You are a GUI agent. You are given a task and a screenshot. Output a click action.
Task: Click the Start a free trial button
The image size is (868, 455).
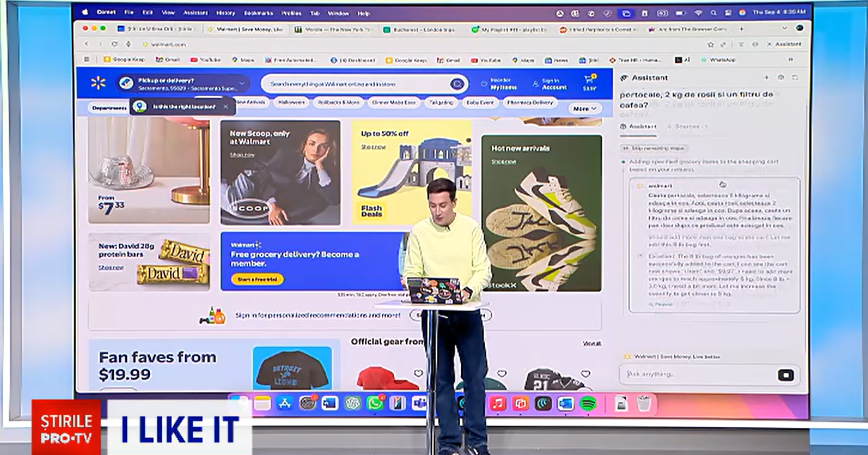(x=257, y=279)
